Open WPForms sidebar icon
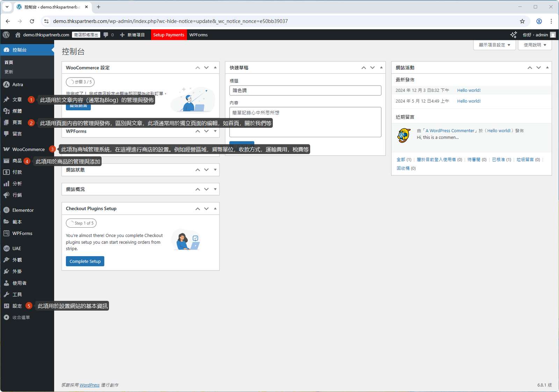559x392 pixels. pos(6,233)
